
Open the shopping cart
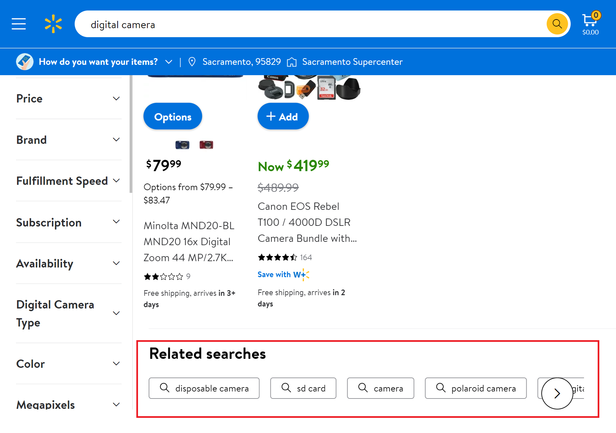(x=590, y=23)
